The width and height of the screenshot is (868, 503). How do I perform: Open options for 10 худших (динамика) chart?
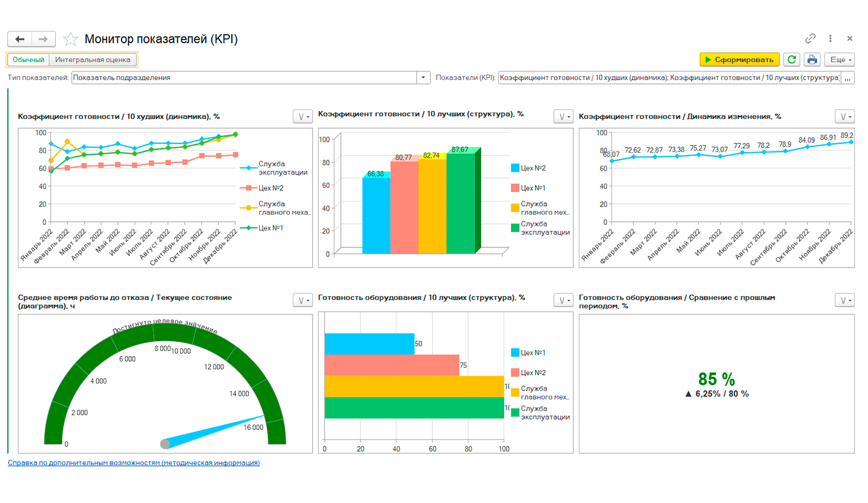[x=302, y=117]
